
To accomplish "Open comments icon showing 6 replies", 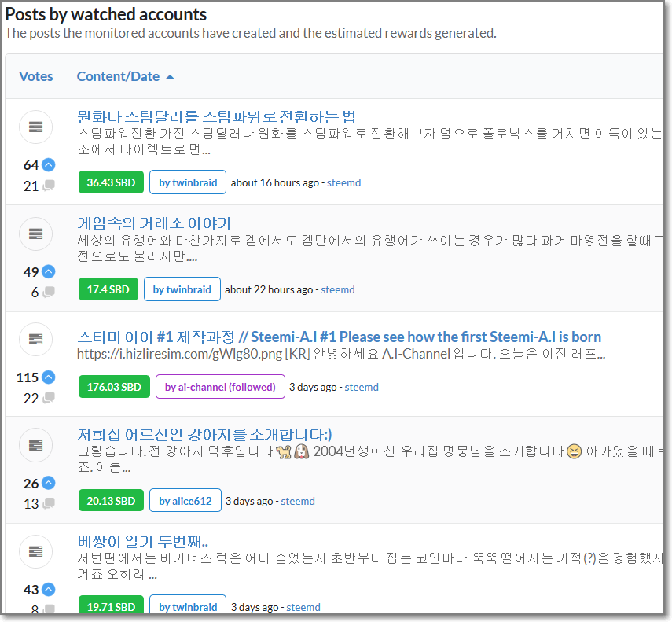I will [x=49, y=292].
